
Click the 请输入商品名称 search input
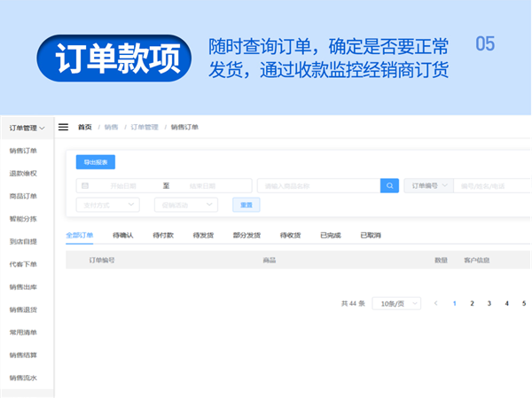pos(319,185)
